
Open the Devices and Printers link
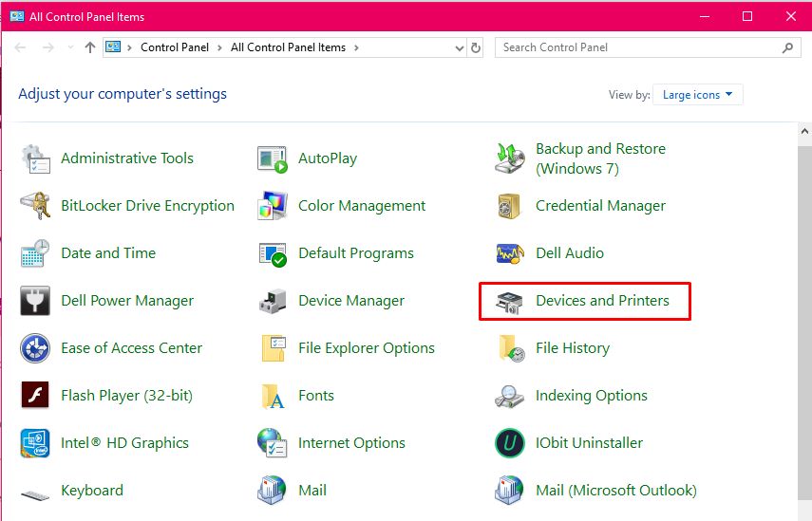pyautogui.click(x=602, y=301)
